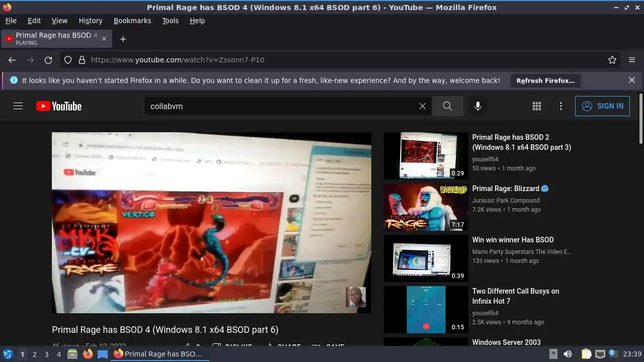Open the Two Different Call Busys thumbnail

426,310
